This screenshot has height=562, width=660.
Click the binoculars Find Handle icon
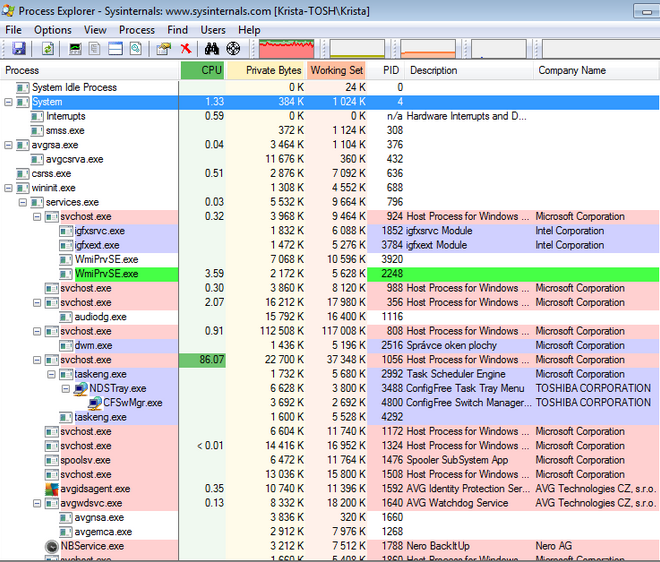coord(212,49)
